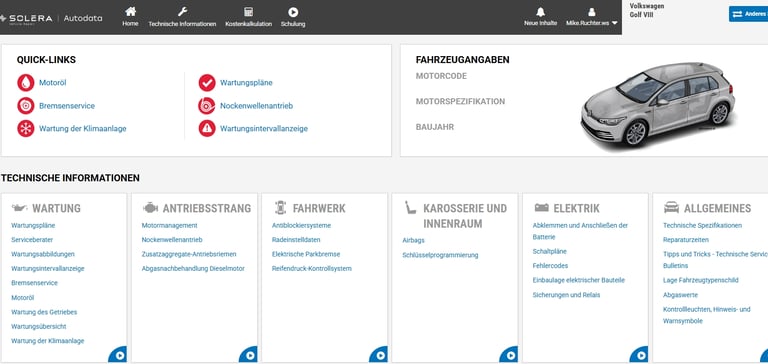768x364 pixels.
Task: Open Schaltpläne link
Action: 550,251
